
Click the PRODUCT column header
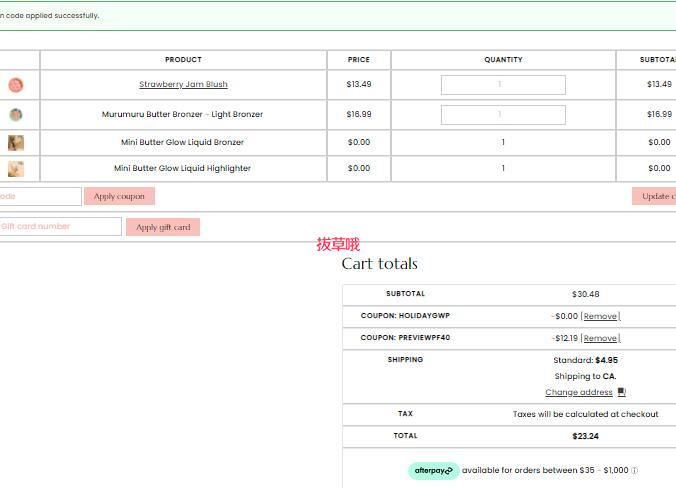click(183, 59)
